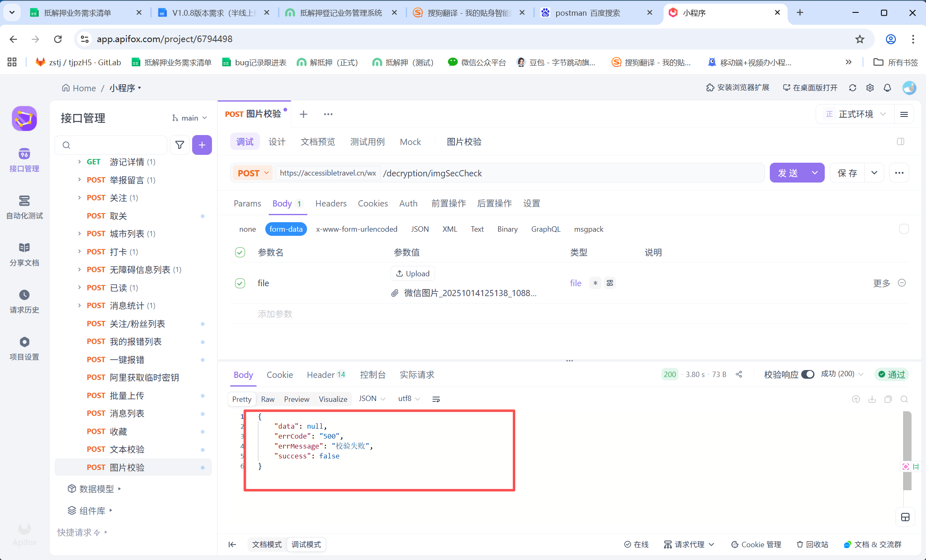Viewport: 926px width, 560px height.
Task: Open the 文档预览 tab
Action: coord(317,142)
